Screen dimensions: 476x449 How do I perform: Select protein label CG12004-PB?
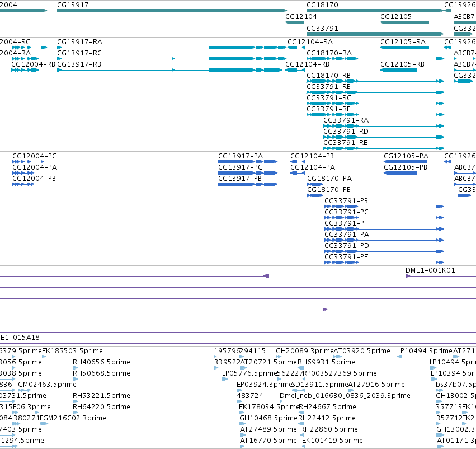click(34, 179)
